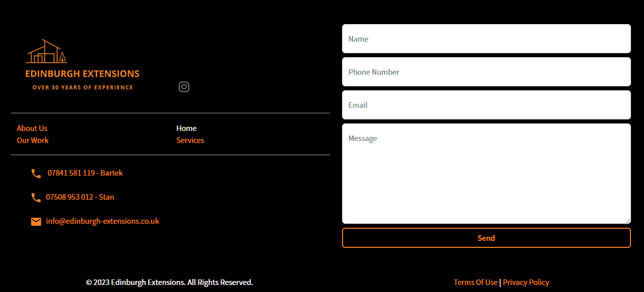Open the Instagram profile icon
This screenshot has width=644, height=292.
184,87
